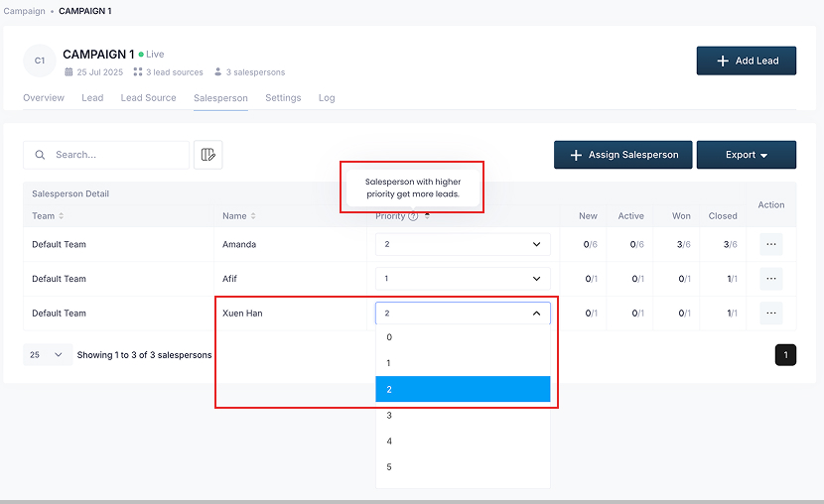
Task: Click the 3 lead sources text
Action: click(175, 71)
